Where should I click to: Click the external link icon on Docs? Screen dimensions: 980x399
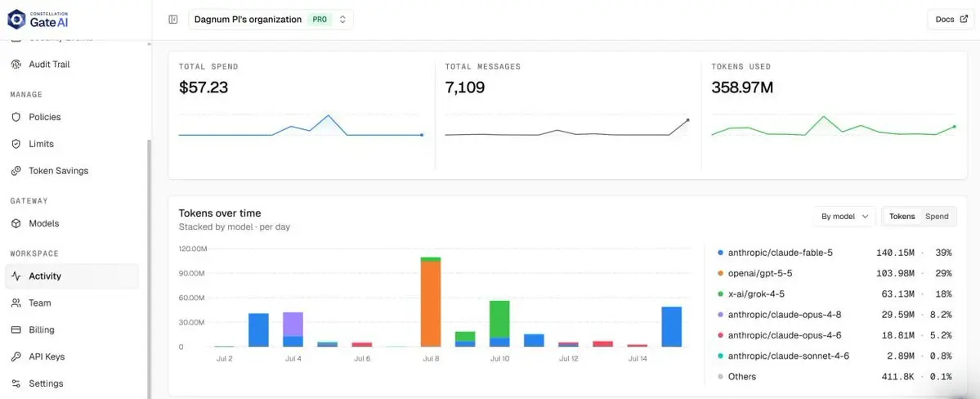pos(963,20)
